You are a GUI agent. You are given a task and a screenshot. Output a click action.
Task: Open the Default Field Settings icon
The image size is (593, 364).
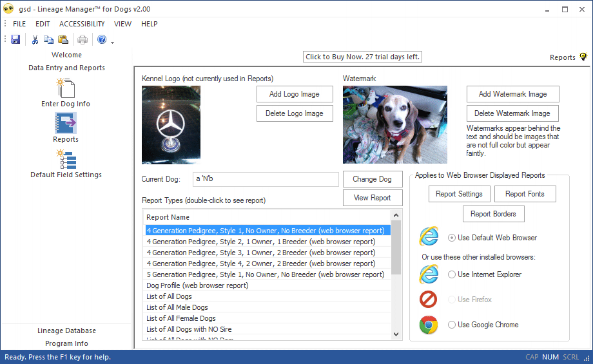pos(66,159)
